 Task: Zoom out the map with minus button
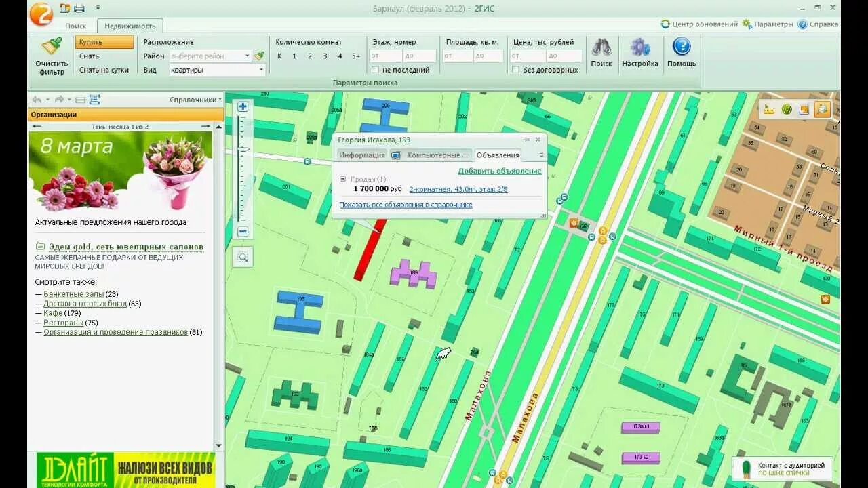pos(243,232)
